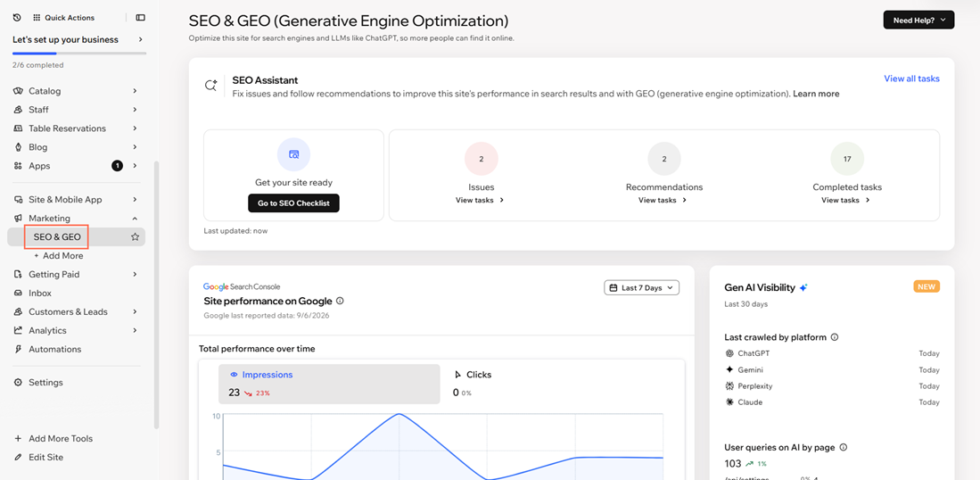This screenshot has height=480, width=980.
Task: Click the Completed tasks circle showing 17
Action: (847, 159)
